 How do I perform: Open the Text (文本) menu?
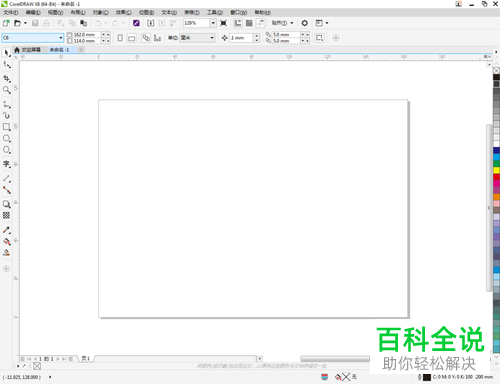pyautogui.click(x=169, y=12)
